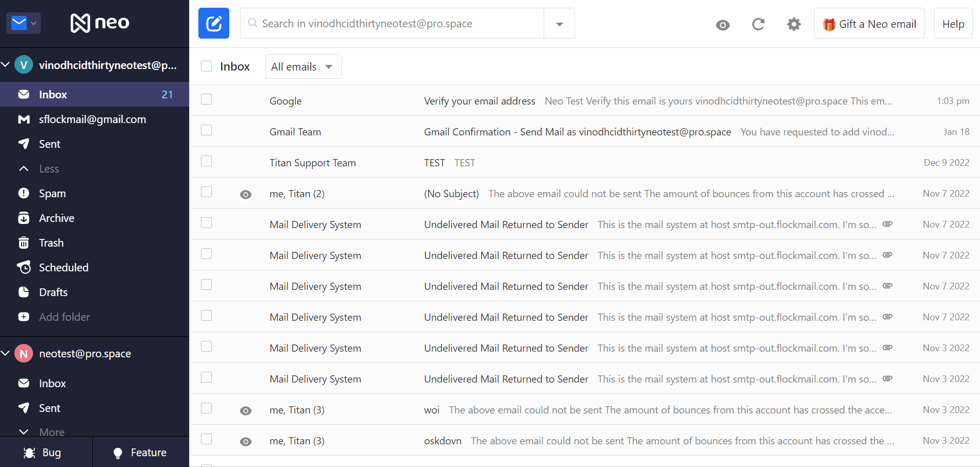Open the Trash folder
Image resolution: width=980 pixels, height=467 pixels.
coord(95,243)
